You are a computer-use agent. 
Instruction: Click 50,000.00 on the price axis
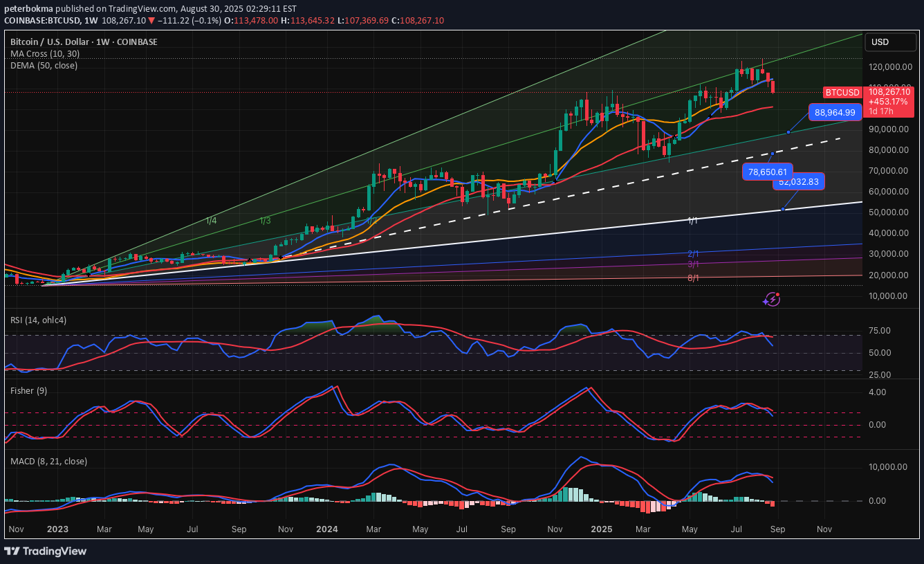[889, 212]
